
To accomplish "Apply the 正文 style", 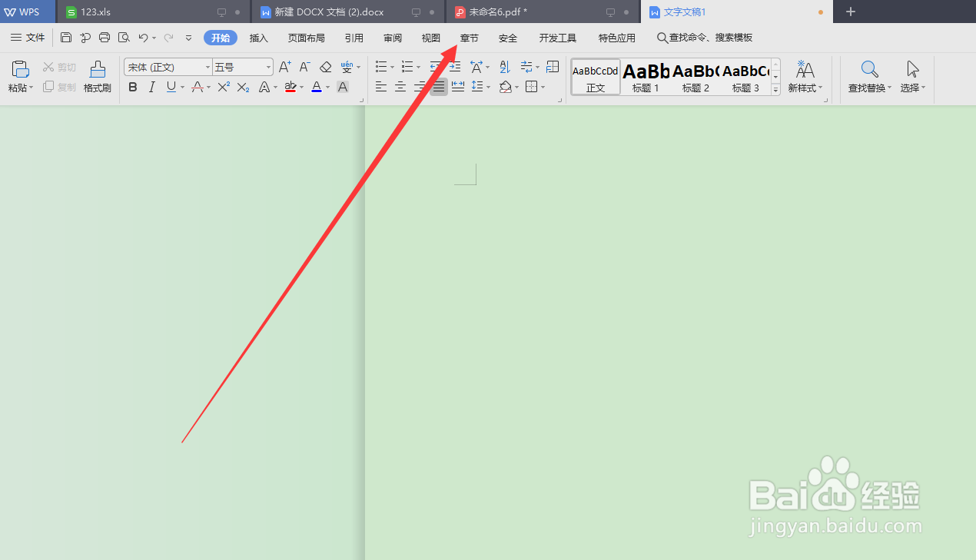I will (x=596, y=77).
